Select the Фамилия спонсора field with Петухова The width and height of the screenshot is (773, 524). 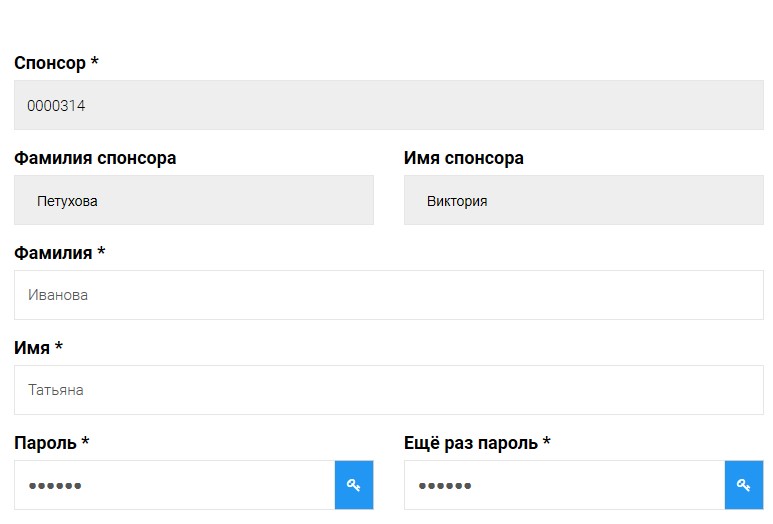click(194, 200)
